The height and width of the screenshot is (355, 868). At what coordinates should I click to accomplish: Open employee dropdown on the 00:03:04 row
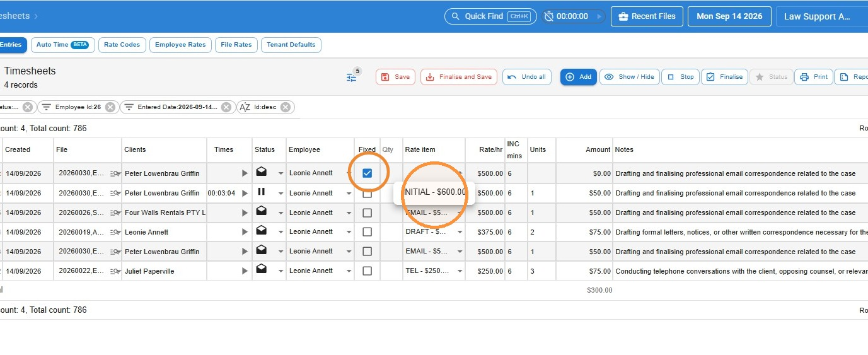(349, 194)
